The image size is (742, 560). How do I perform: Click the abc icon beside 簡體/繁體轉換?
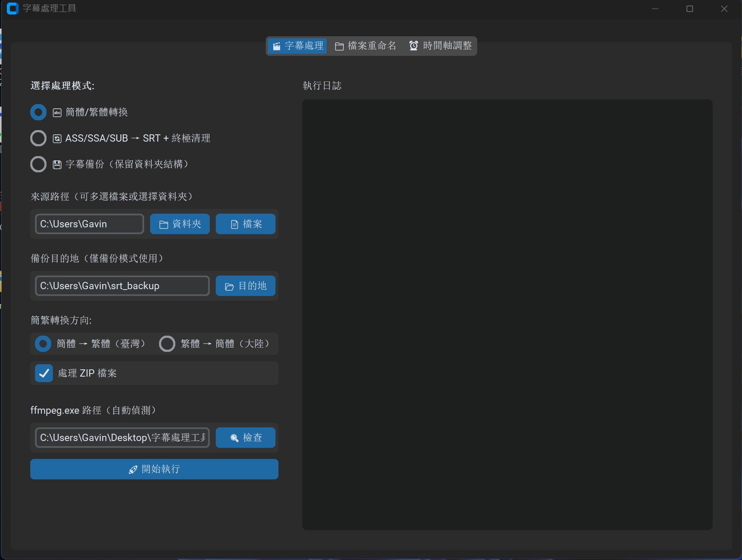[57, 112]
